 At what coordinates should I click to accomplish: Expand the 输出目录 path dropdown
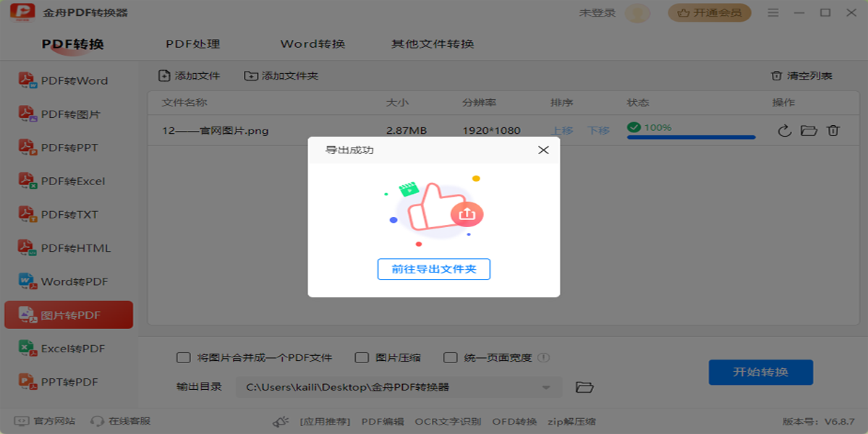[x=547, y=388]
